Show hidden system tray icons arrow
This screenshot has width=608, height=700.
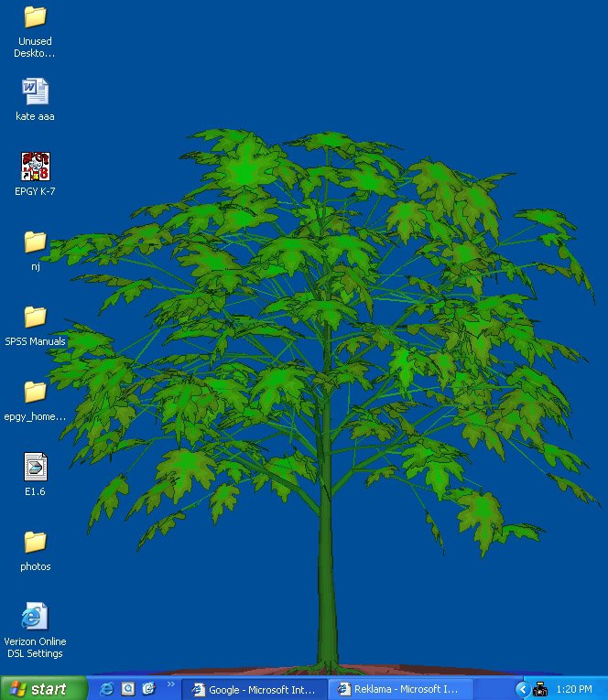coord(522,689)
